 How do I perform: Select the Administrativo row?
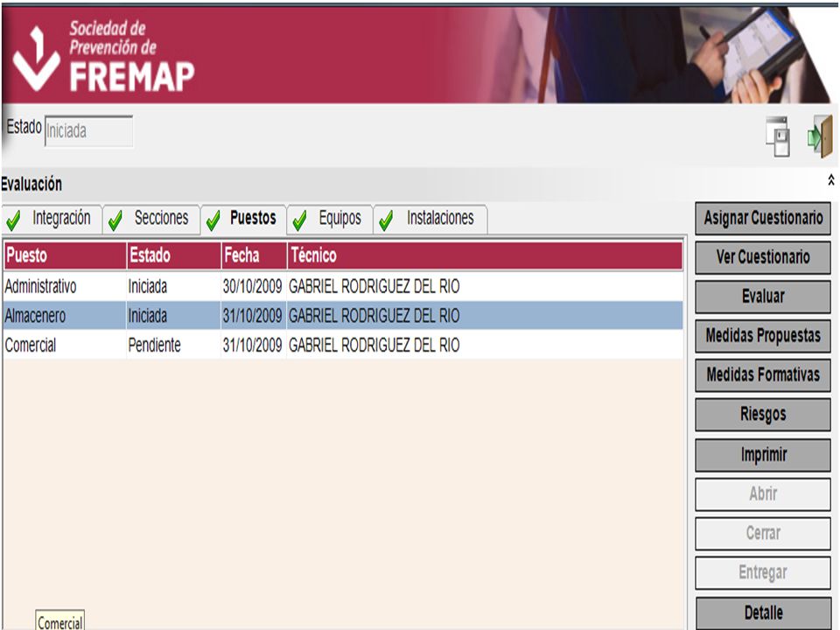pos(343,287)
